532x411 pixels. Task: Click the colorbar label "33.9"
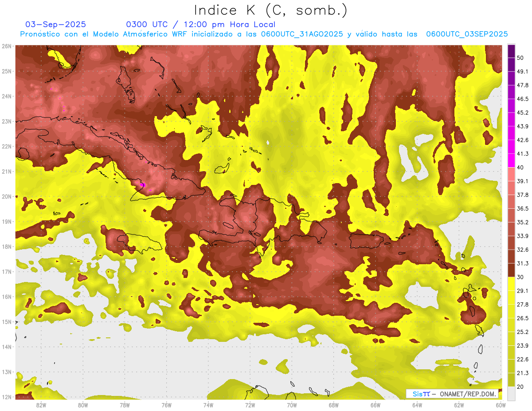[523, 236]
